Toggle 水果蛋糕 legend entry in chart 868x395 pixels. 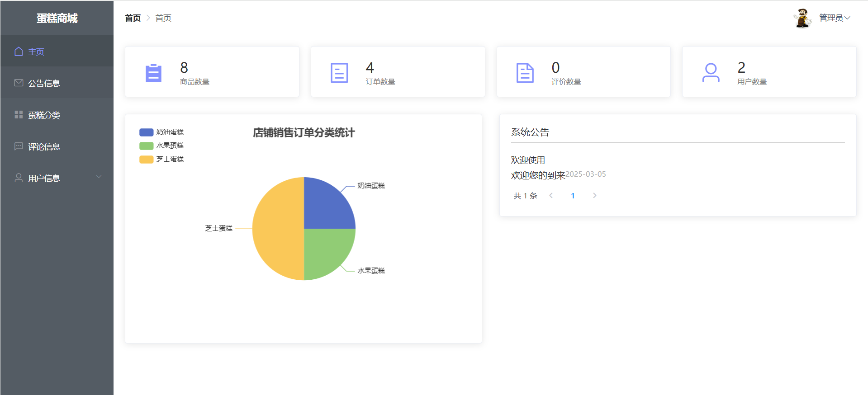coord(161,146)
